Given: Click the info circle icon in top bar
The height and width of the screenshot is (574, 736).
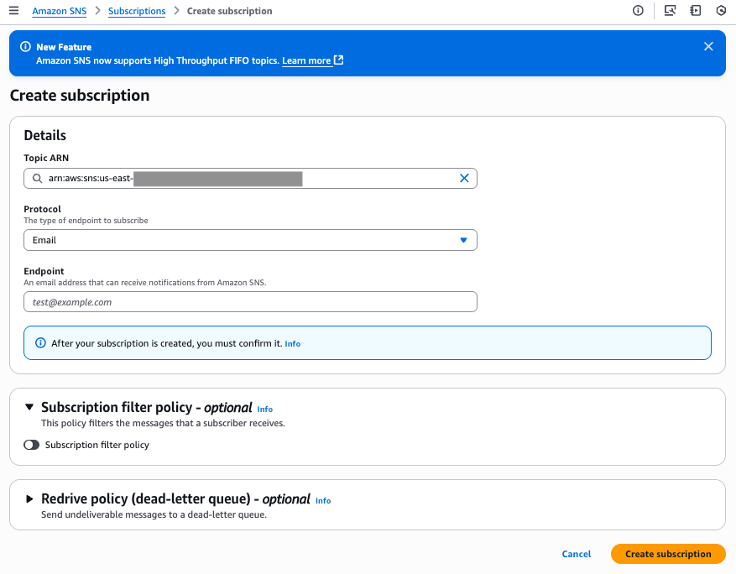Looking at the screenshot, I should (638, 11).
